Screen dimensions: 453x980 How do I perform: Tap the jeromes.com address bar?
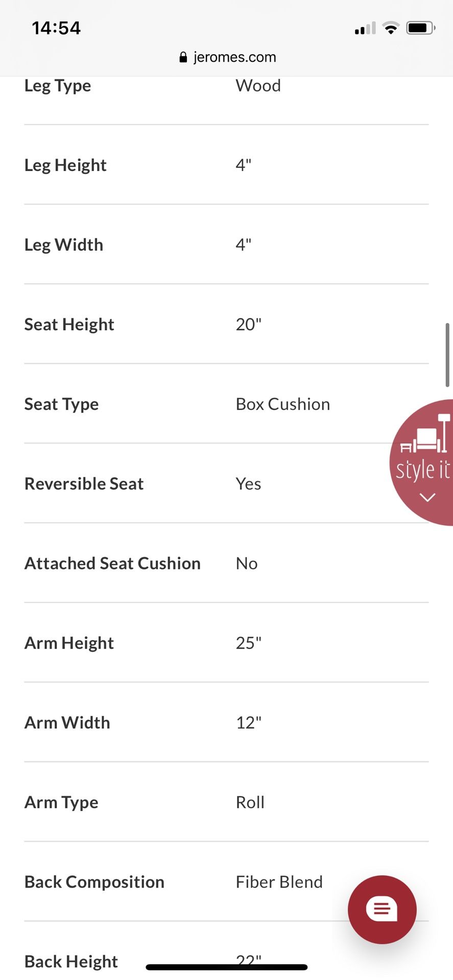228,57
